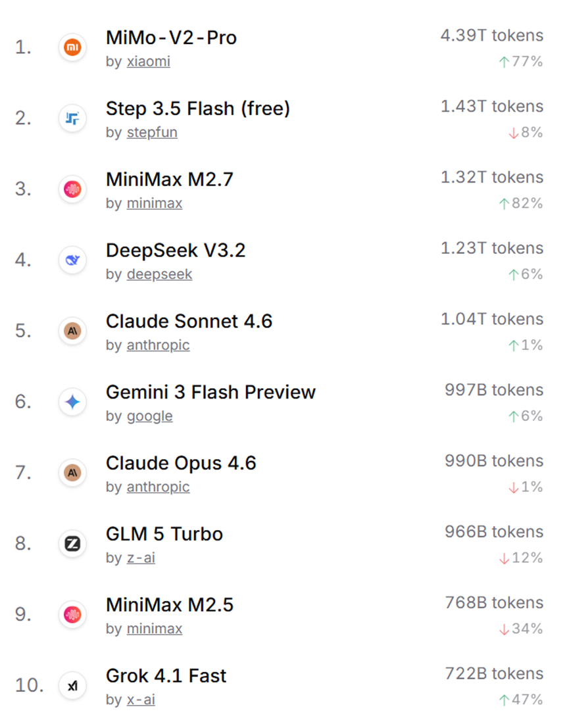The height and width of the screenshot is (728, 569).
Task: Click the DeepSeek whale logo icon
Action: click(72, 260)
